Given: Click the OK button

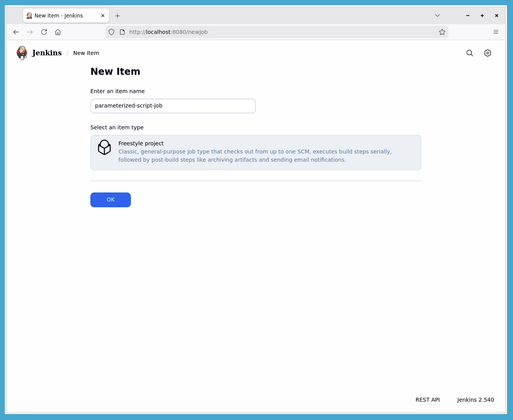Looking at the screenshot, I should [x=110, y=199].
